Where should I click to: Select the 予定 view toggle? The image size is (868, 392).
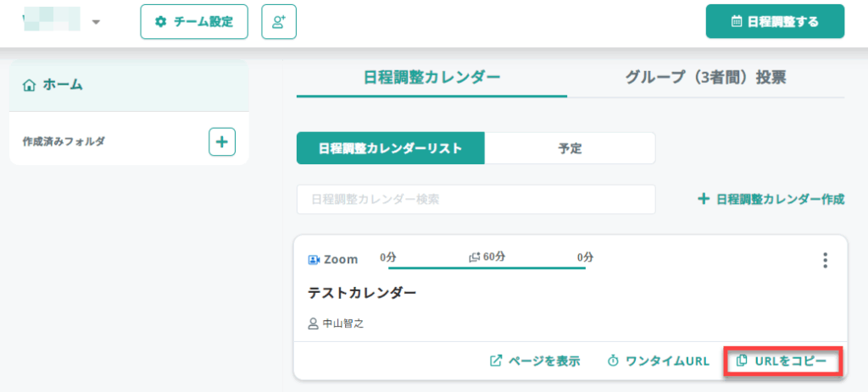pyautogui.click(x=570, y=148)
